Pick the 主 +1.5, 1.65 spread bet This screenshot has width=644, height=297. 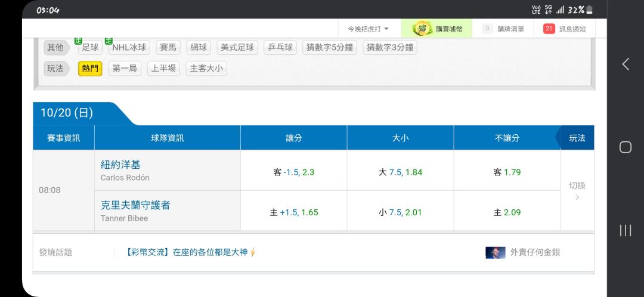pyautogui.click(x=293, y=212)
